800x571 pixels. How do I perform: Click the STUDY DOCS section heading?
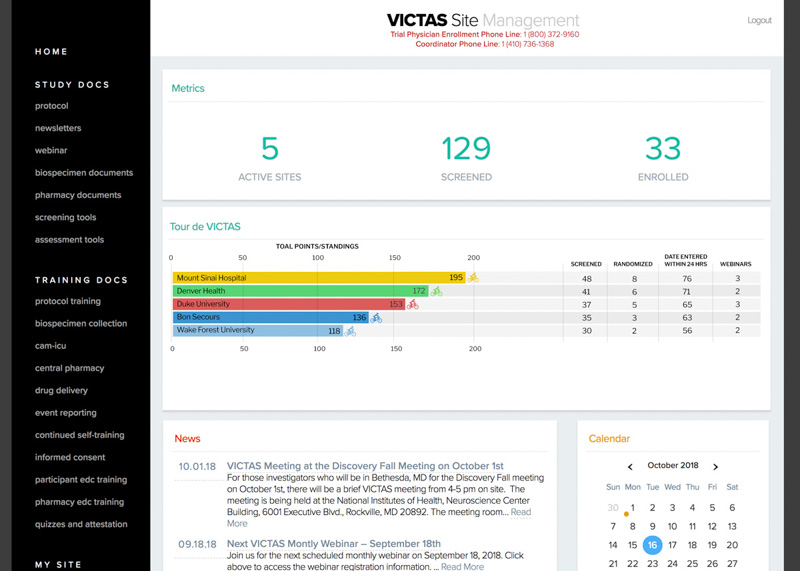point(72,85)
